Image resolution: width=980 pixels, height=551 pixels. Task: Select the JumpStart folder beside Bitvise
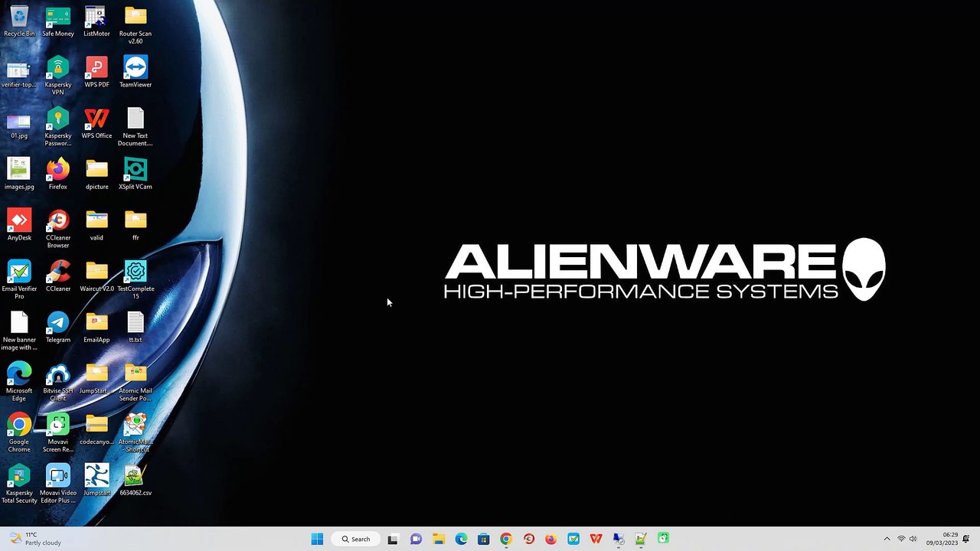point(96,379)
